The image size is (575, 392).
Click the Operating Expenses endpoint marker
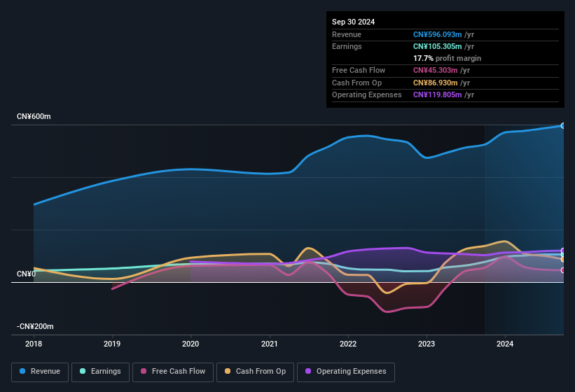563,251
